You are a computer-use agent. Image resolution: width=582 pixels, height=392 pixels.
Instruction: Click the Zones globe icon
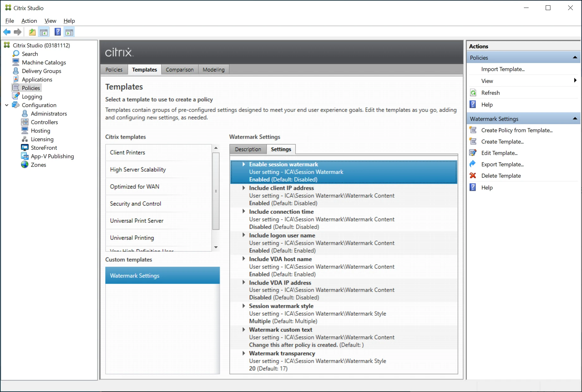click(x=25, y=165)
